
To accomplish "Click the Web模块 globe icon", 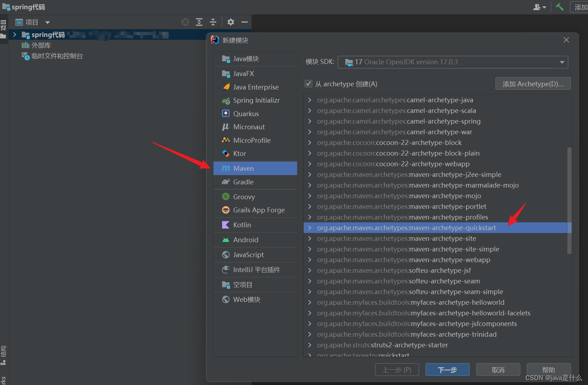I will click(226, 299).
